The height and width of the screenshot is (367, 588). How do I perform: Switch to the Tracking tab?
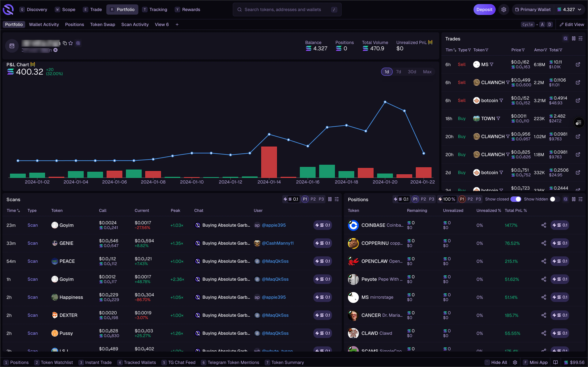pyautogui.click(x=158, y=10)
